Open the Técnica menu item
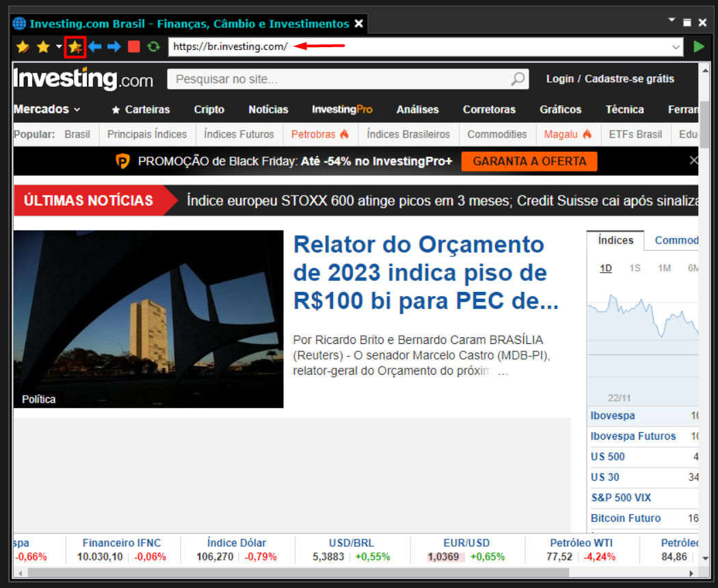Image resolution: width=718 pixels, height=588 pixels. (x=624, y=109)
